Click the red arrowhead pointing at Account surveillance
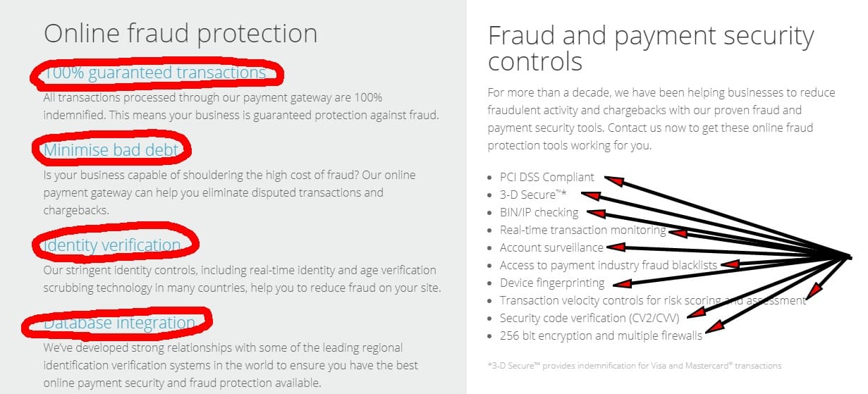Viewport: 868px width, 394px height. (x=615, y=247)
